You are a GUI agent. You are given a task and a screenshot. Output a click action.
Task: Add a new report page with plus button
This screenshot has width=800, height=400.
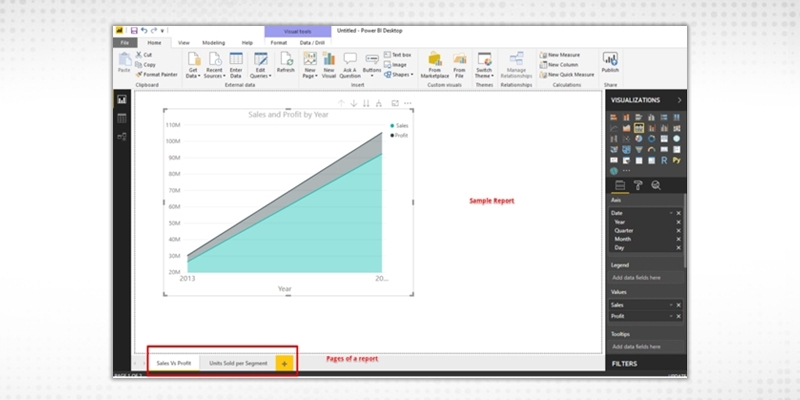pyautogui.click(x=285, y=364)
